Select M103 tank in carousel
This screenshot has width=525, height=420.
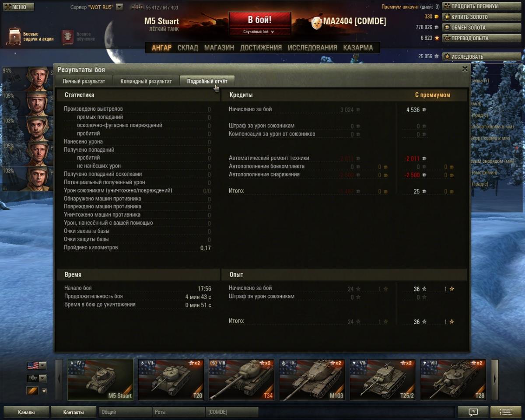(312, 380)
